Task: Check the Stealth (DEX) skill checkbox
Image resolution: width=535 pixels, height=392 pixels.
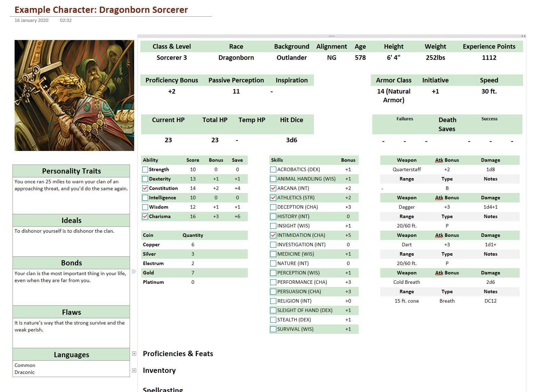Action: tap(273, 320)
